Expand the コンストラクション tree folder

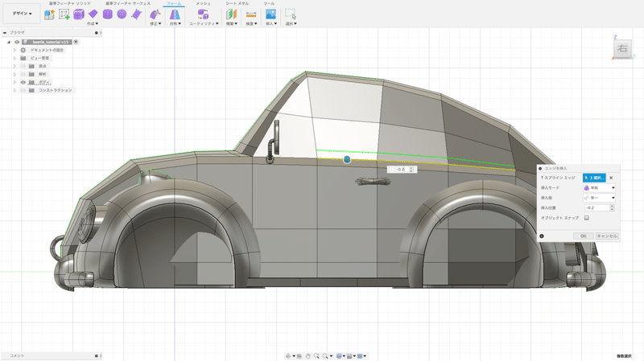(x=14, y=90)
